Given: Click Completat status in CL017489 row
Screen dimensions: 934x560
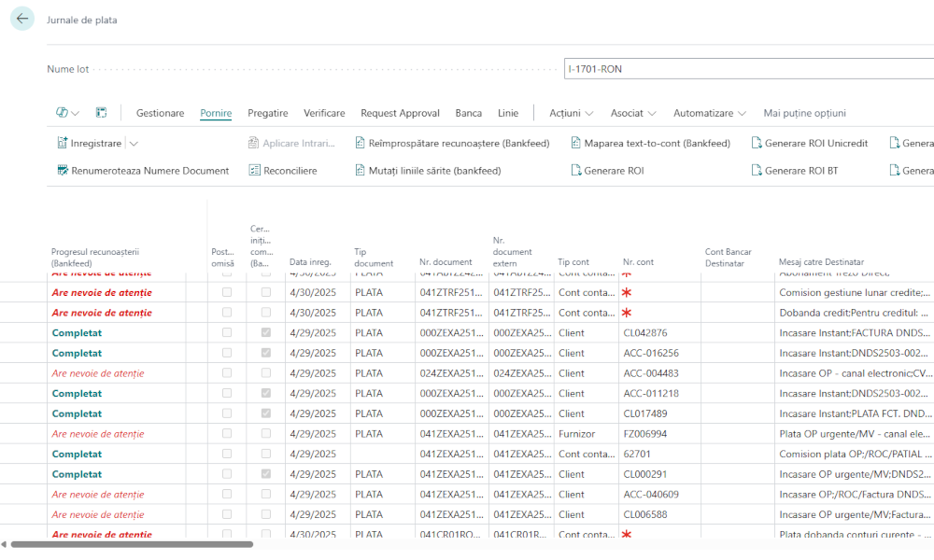Looking at the screenshot, I should pos(77,413).
